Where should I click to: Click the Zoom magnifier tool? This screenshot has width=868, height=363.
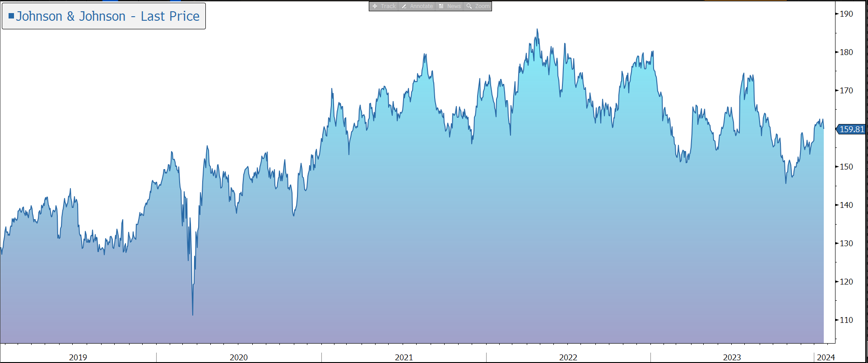[x=478, y=6]
